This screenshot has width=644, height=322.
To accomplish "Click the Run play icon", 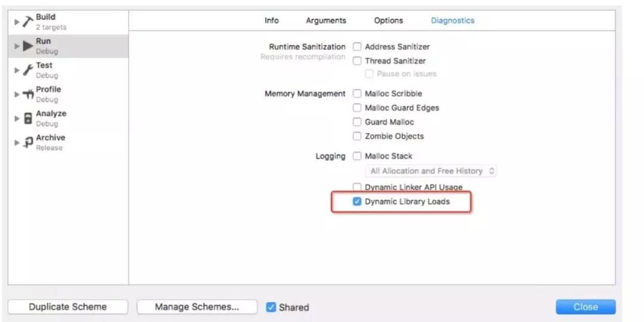I will pyautogui.click(x=28, y=46).
